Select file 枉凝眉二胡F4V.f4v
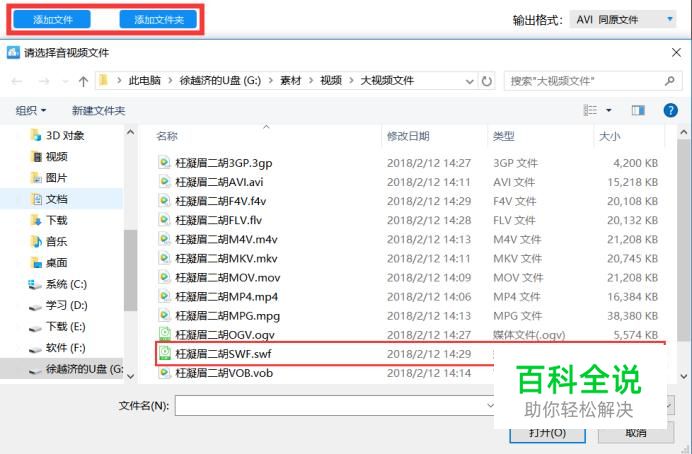This screenshot has width=692, height=454. [x=408, y=201]
